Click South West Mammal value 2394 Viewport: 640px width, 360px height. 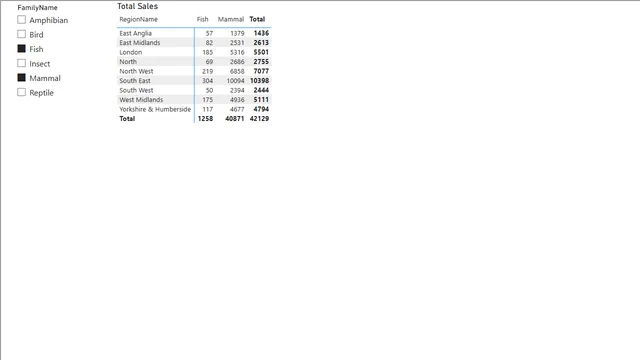tap(237, 90)
